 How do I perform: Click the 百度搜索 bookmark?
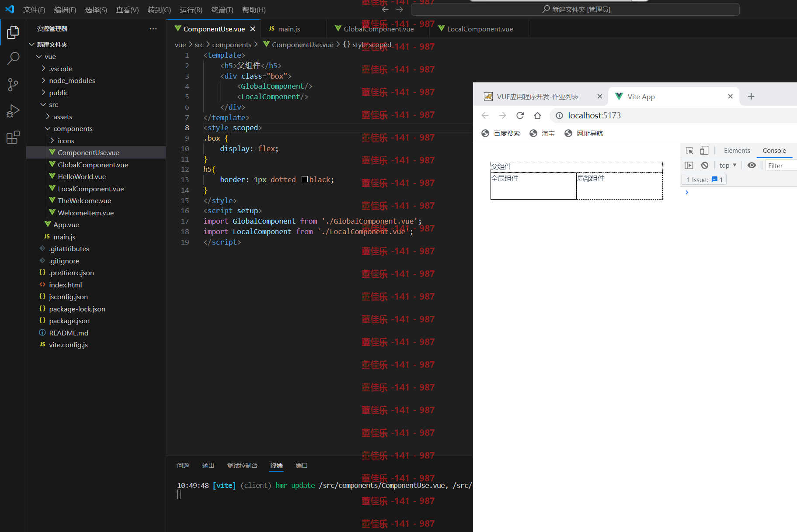click(501, 134)
